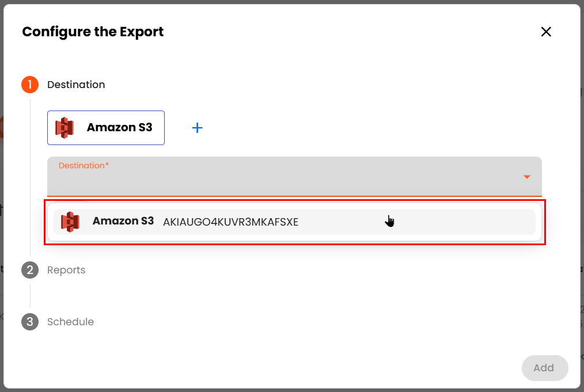Close the Configure the Export dialog
Image resolution: width=584 pixels, height=392 pixels.
pyautogui.click(x=546, y=32)
